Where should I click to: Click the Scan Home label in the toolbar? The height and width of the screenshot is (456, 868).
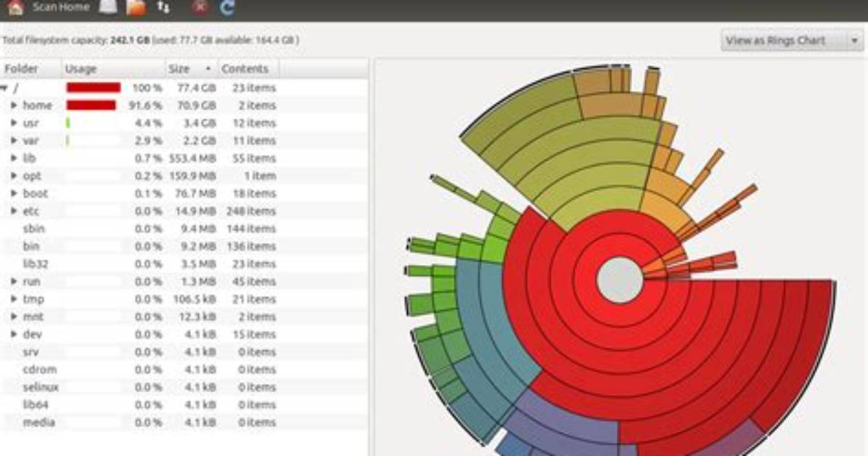pos(60,7)
